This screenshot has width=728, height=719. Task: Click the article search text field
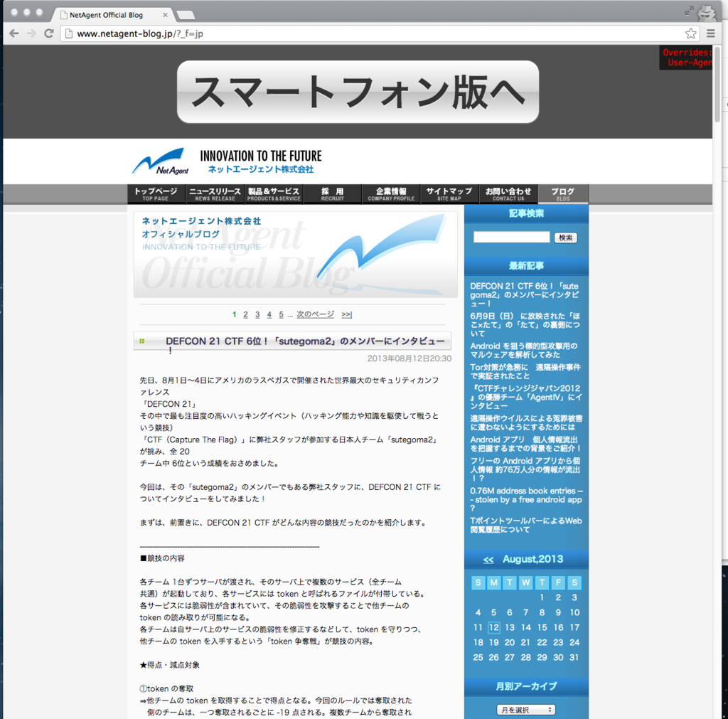[511, 238]
